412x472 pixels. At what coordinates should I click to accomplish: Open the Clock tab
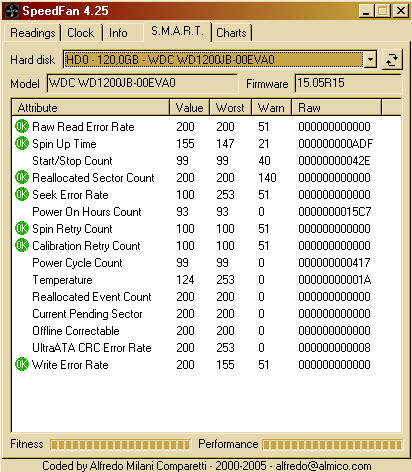point(81,33)
